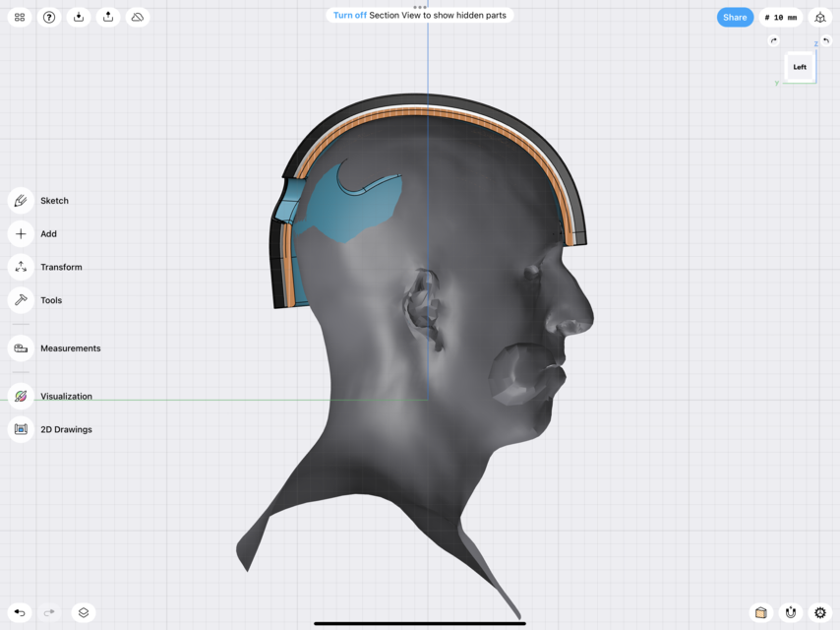Turn off Section View
Viewport: 840px width, 630px height.
[x=349, y=15]
